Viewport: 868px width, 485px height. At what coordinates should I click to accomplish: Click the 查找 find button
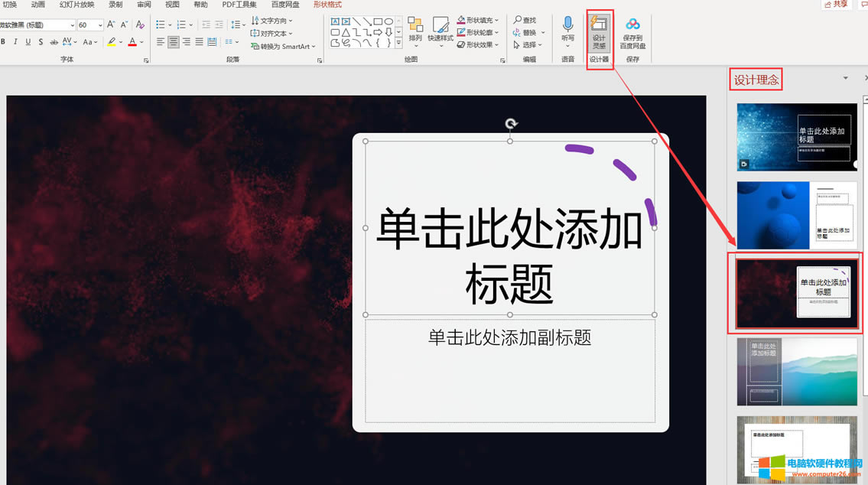pos(525,21)
